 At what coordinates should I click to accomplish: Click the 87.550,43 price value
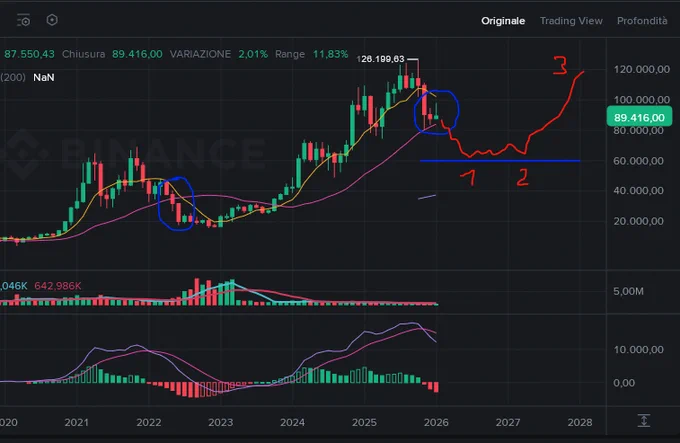point(29,54)
